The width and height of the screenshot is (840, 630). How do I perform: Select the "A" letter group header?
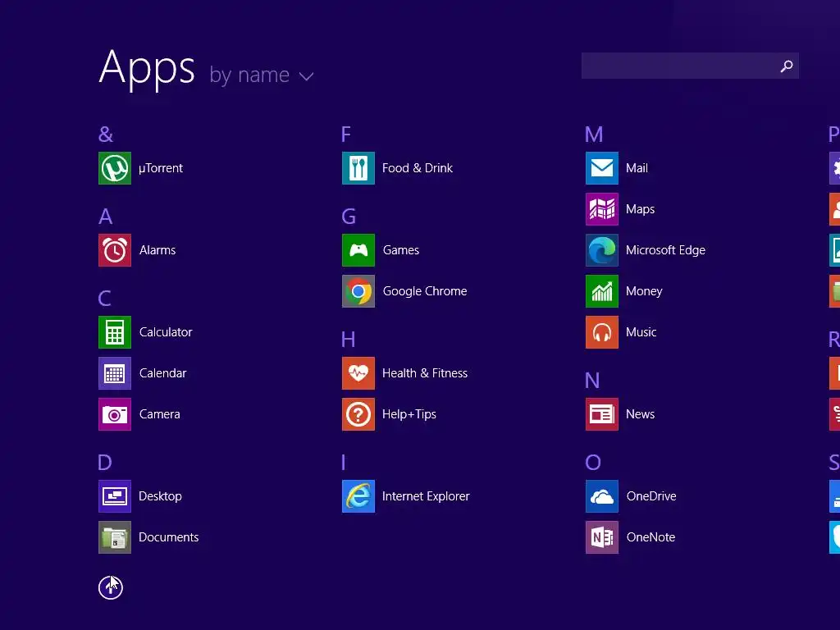[x=106, y=217]
